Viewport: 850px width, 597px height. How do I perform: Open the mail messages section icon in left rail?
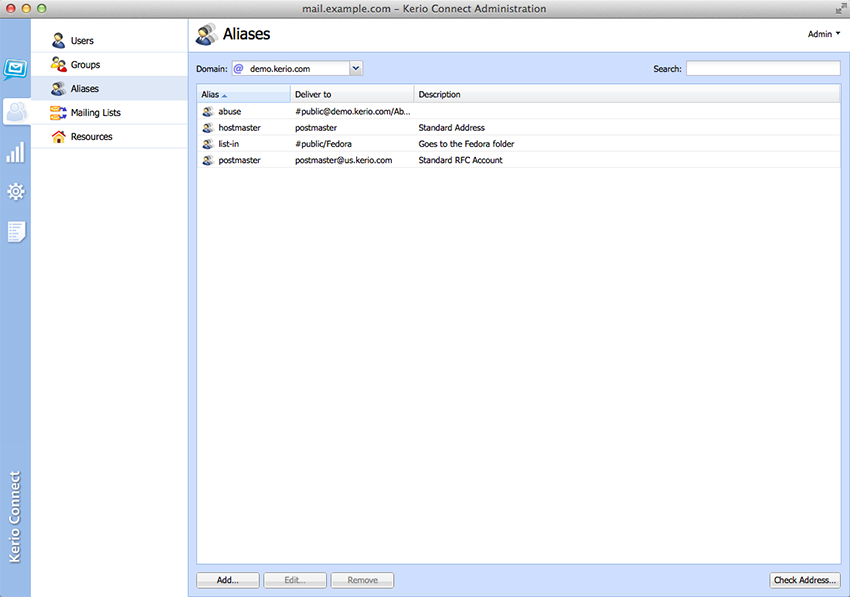(15, 69)
